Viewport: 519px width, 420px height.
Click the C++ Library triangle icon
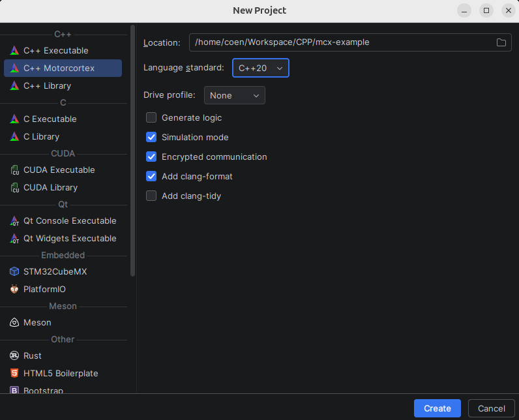pyautogui.click(x=14, y=86)
